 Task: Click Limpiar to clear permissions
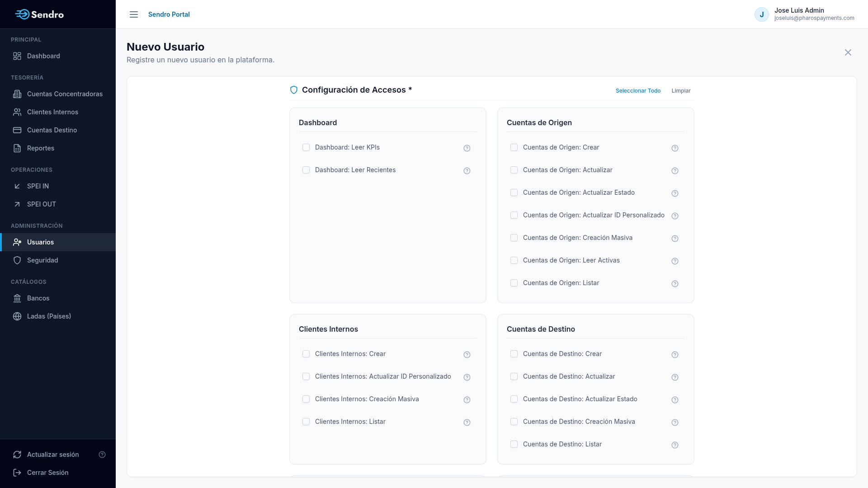coord(681,91)
